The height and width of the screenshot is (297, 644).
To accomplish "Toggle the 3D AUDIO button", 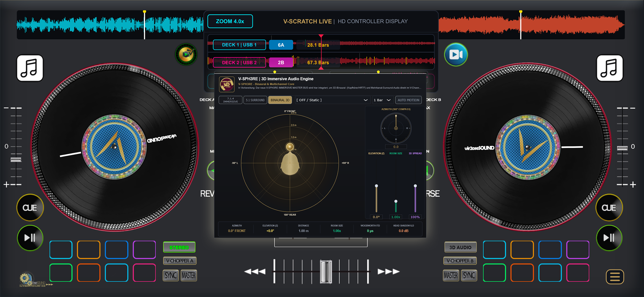I will (460, 247).
